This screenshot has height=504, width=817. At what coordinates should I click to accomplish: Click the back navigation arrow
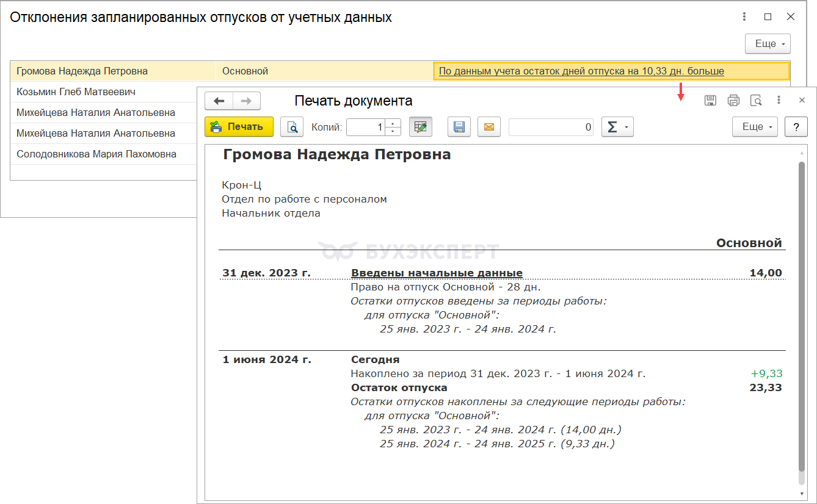click(x=219, y=101)
